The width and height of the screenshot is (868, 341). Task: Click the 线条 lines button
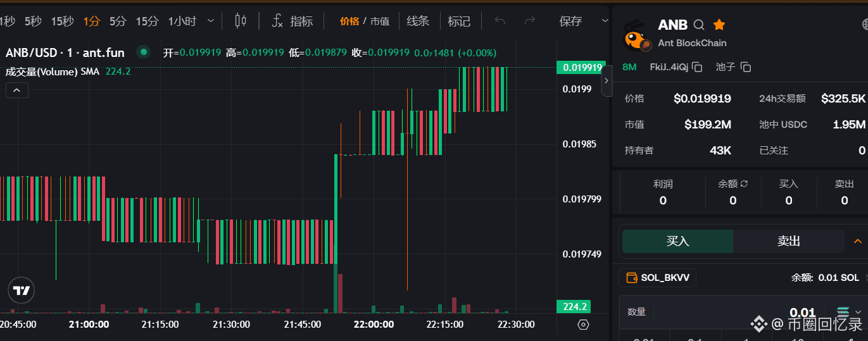[418, 21]
